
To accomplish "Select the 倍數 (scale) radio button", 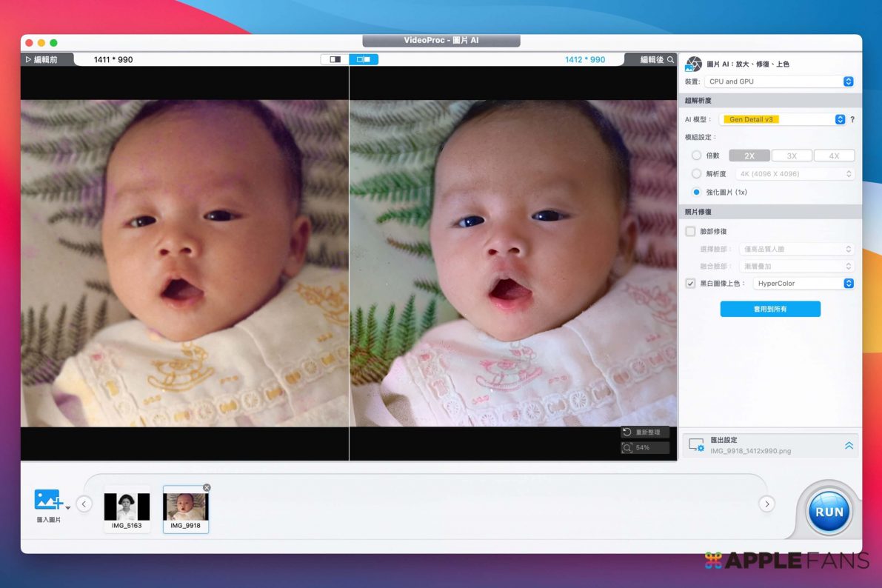I will (x=696, y=156).
